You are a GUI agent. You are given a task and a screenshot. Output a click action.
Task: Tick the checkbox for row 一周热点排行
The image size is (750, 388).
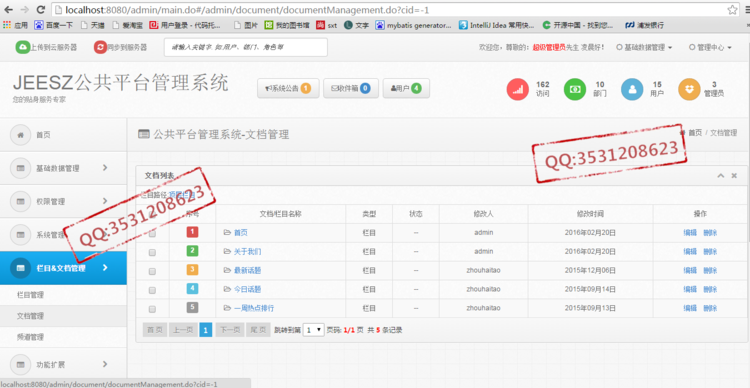point(152,309)
